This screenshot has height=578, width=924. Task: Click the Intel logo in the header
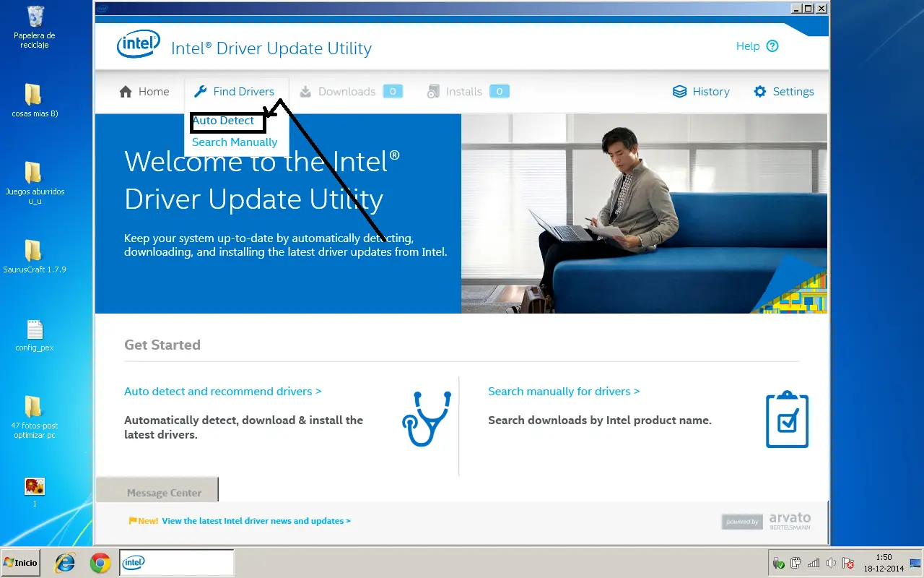pos(138,45)
